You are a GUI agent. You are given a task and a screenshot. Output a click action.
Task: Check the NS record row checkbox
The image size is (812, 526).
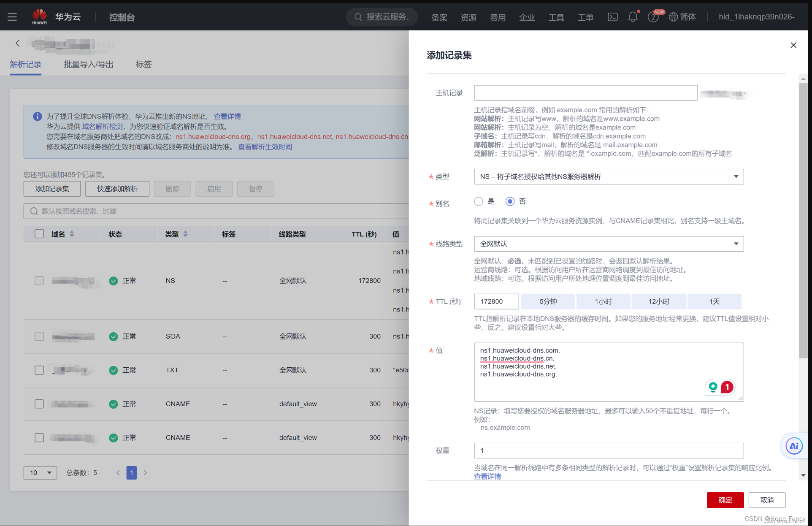[39, 281]
